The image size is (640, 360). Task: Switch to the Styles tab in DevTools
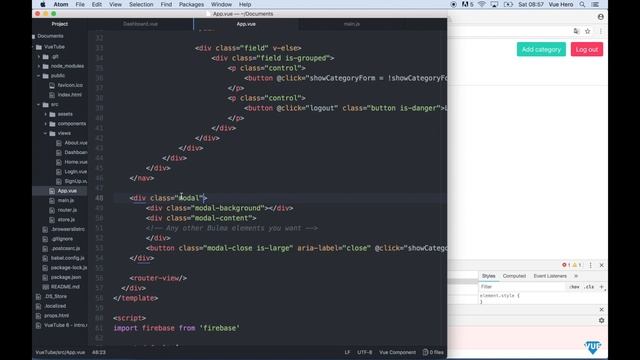pos(488,276)
